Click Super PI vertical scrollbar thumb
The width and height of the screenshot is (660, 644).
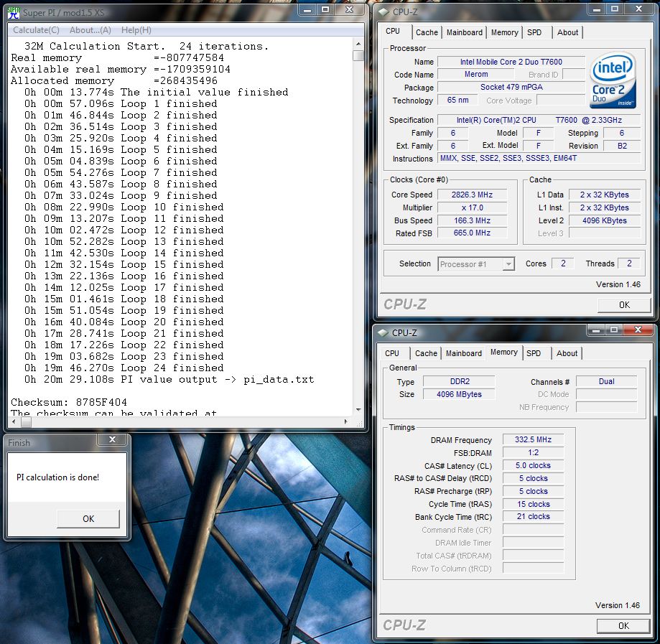(x=358, y=55)
